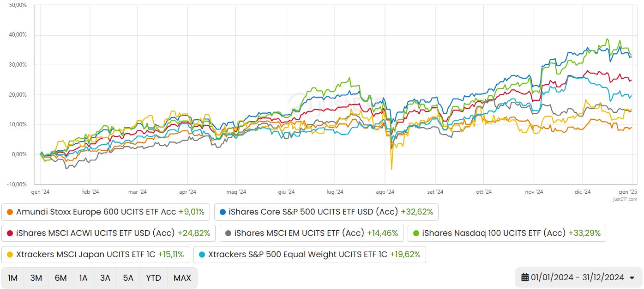Click the +33,29% performance value
Viewport: 644px width, 289px height.
[x=584, y=233]
